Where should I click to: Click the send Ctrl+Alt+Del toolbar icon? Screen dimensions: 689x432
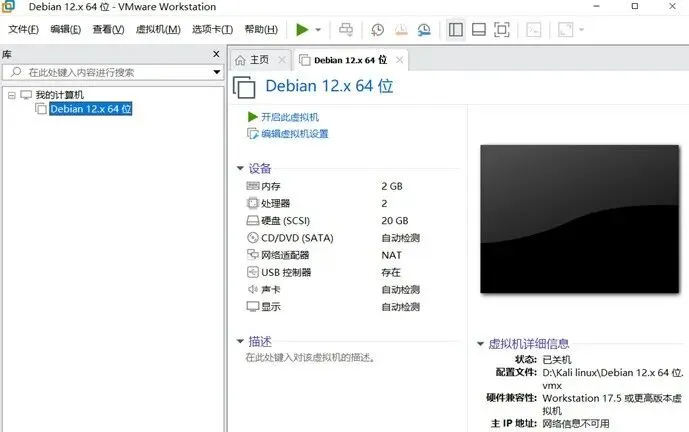[346, 29]
